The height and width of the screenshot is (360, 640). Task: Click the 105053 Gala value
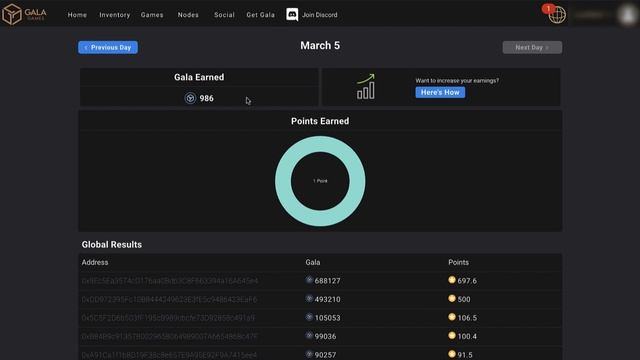coord(327,318)
